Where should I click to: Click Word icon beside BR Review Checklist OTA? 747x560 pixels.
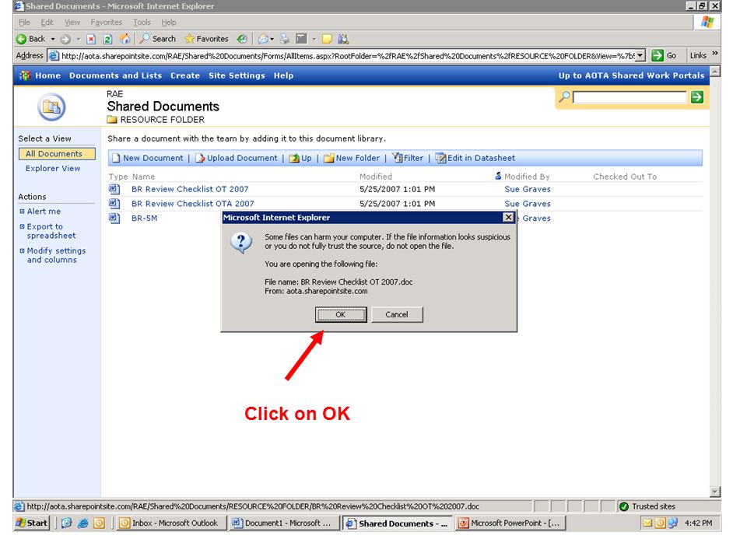pos(114,203)
